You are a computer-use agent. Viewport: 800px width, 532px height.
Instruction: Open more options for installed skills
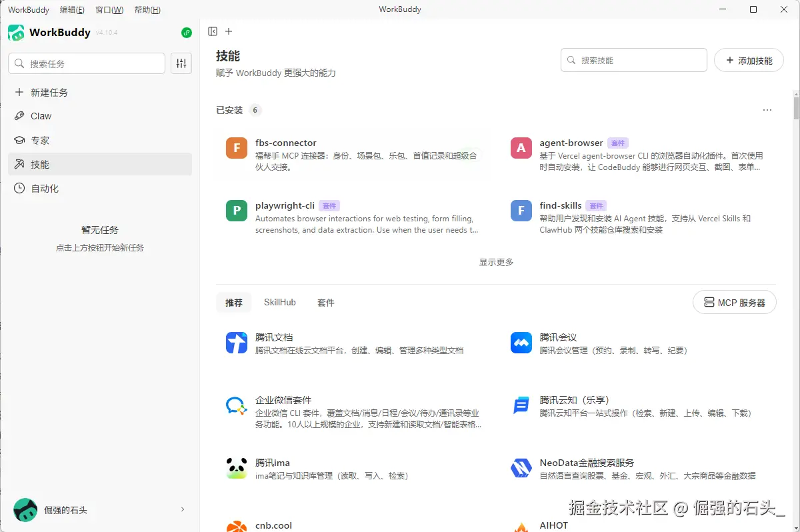(767, 110)
